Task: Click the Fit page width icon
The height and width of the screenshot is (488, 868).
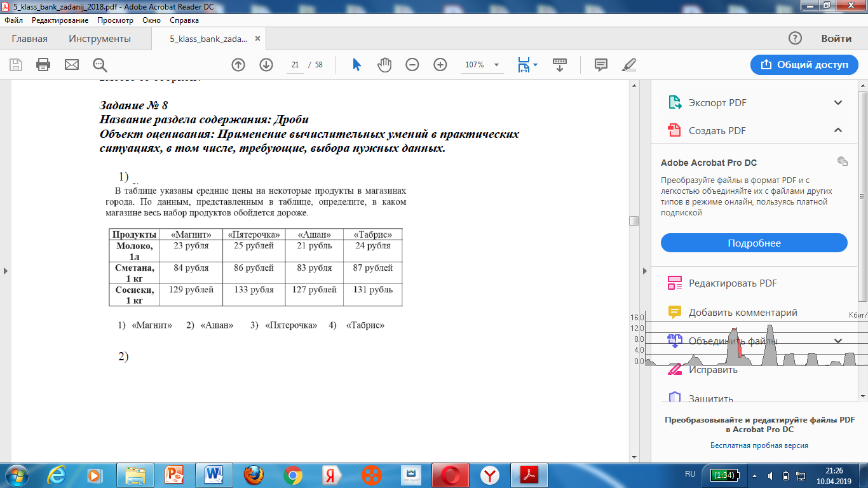Action: (x=524, y=65)
